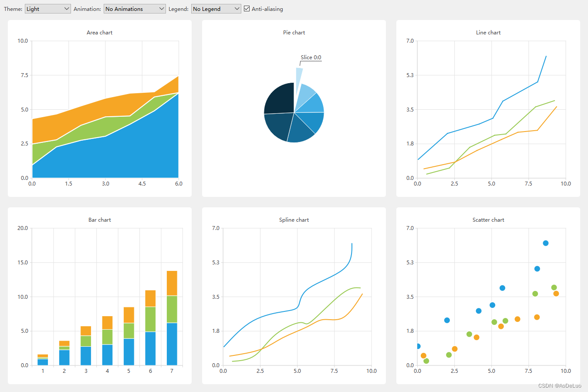Click the Legend label

(179, 9)
